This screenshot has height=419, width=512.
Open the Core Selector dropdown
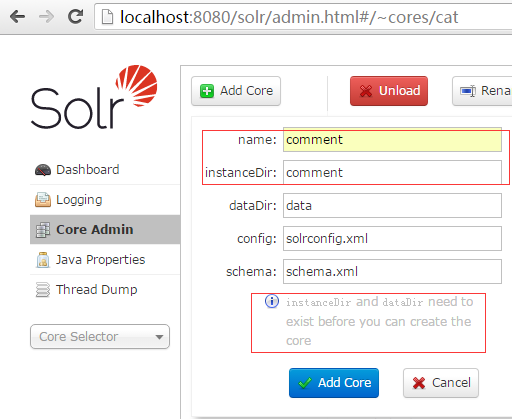(x=100, y=337)
